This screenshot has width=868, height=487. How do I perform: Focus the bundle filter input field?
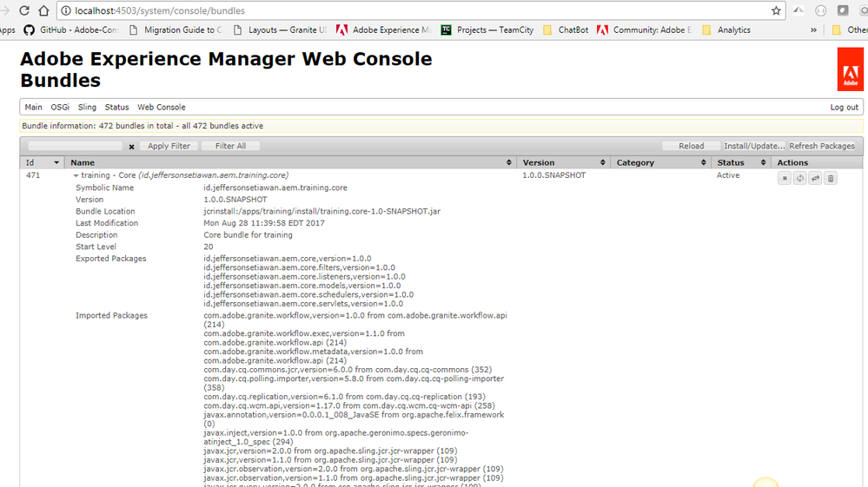76,146
